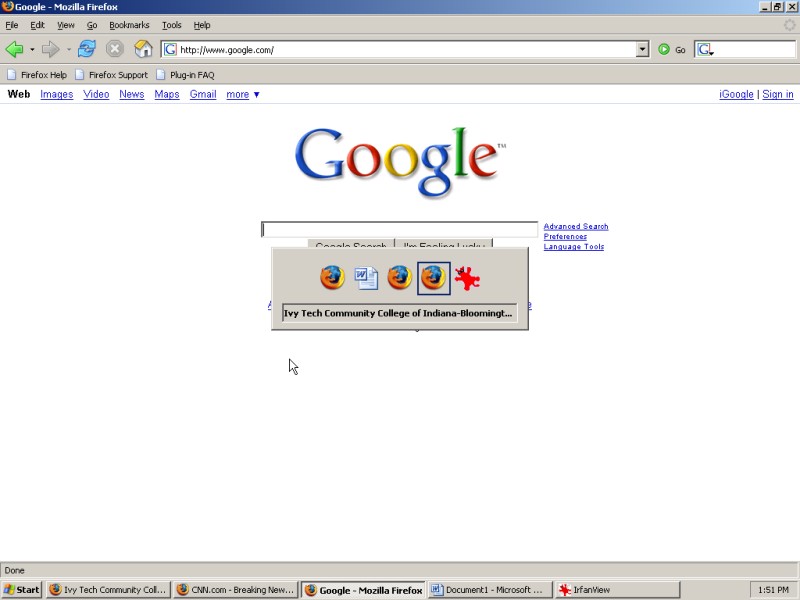Open the Help menu
Viewport: 800px width, 600px height.
[x=202, y=25]
